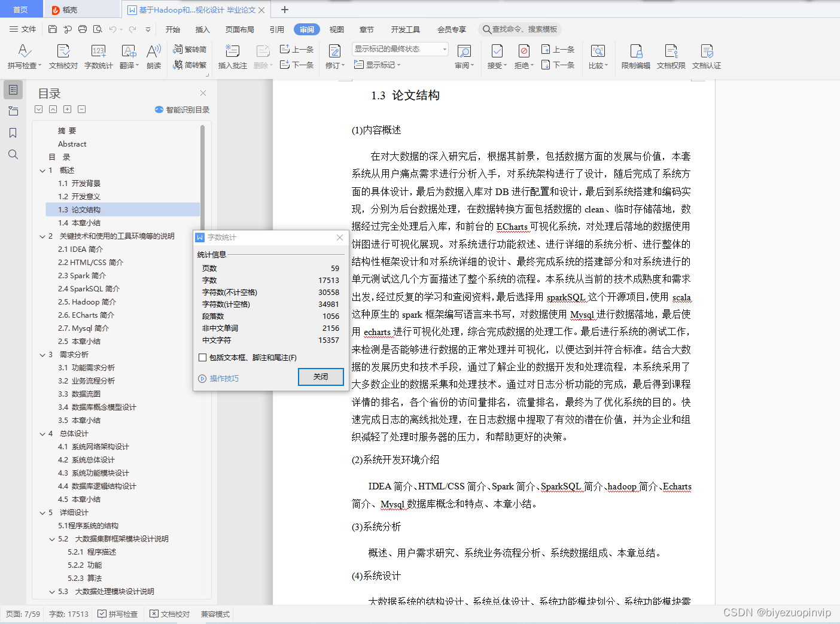
Task: Close the outline pane (目录)
Action: 203,93
